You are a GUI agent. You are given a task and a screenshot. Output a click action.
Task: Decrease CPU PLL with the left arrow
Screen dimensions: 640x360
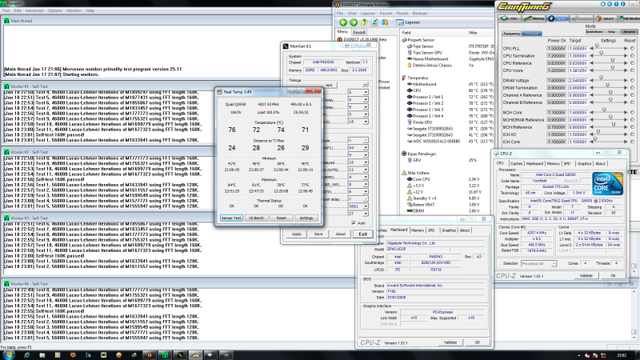pyautogui.click(x=592, y=49)
